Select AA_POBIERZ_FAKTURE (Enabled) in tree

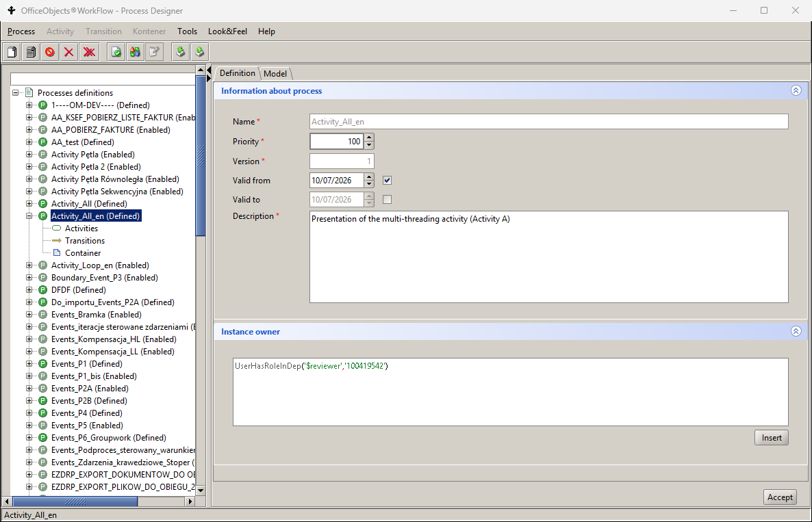pos(110,130)
